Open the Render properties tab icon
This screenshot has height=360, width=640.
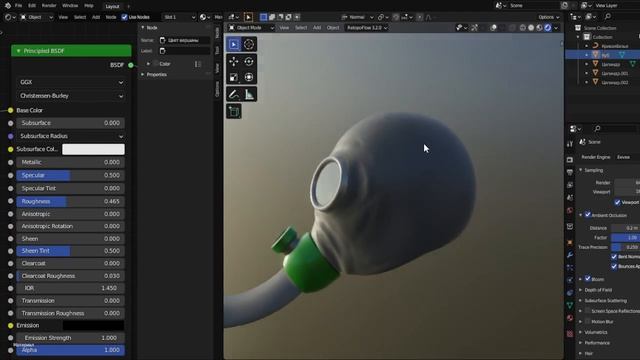click(570, 160)
